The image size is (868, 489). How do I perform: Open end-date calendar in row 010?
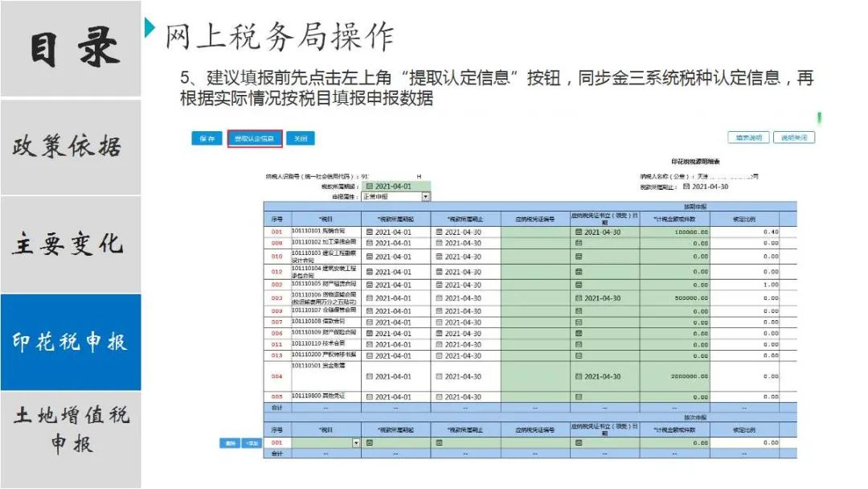(x=440, y=257)
